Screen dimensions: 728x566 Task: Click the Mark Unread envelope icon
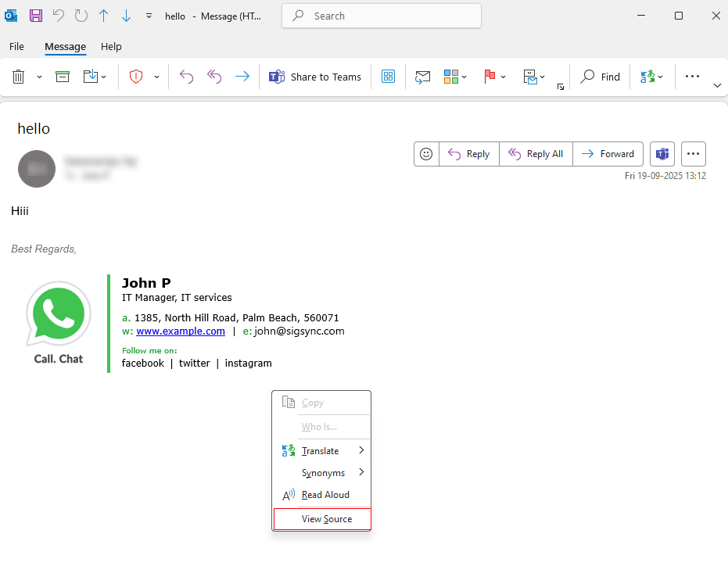422,77
